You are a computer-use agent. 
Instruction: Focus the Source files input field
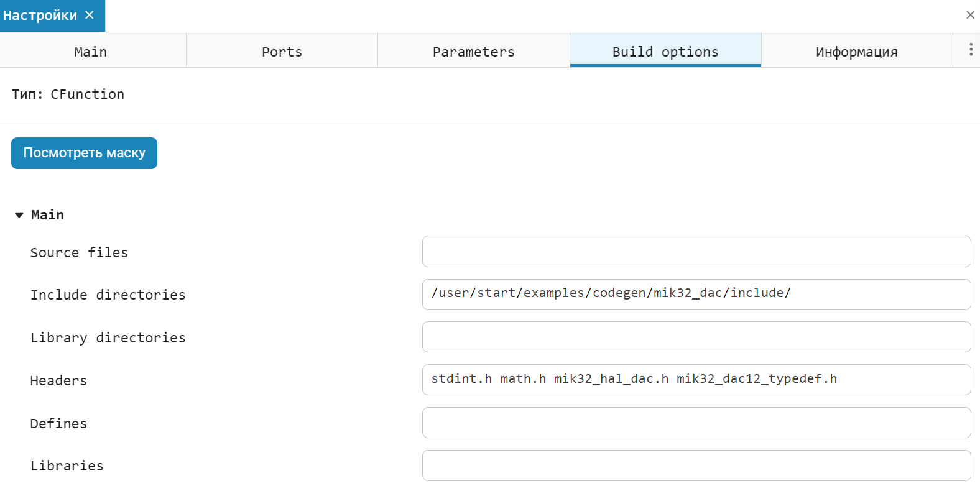click(696, 252)
